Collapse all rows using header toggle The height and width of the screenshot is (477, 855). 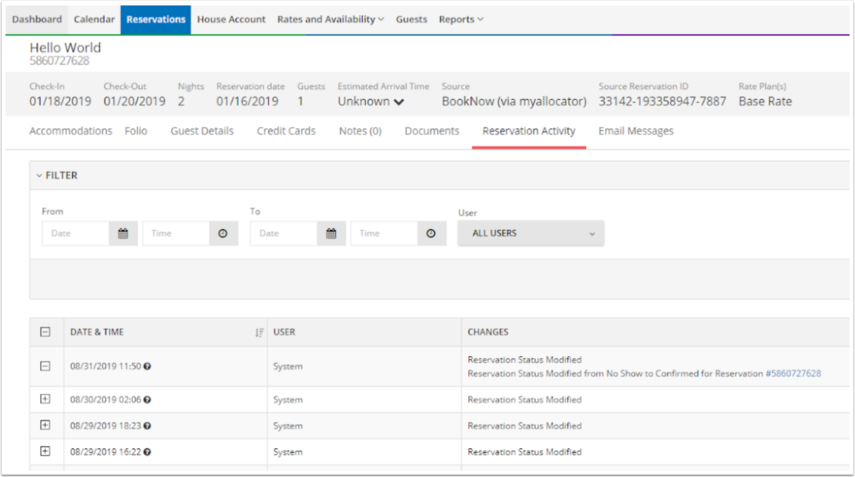(45, 332)
